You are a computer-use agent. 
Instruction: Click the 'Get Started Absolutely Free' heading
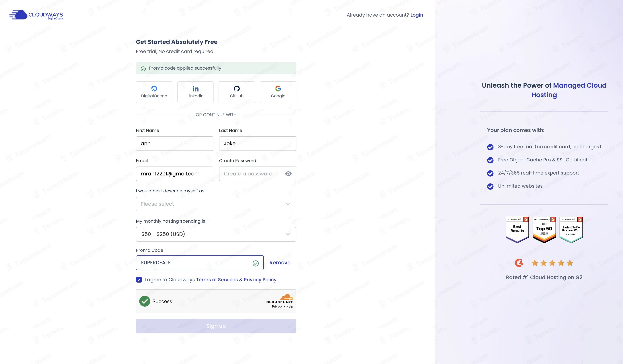[x=176, y=42]
